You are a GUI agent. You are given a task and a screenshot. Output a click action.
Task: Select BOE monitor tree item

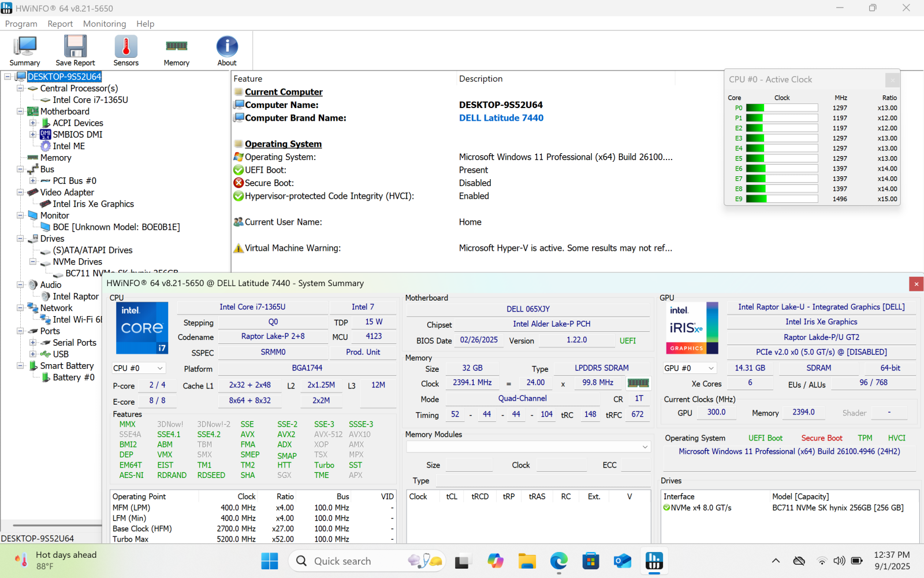click(x=117, y=227)
